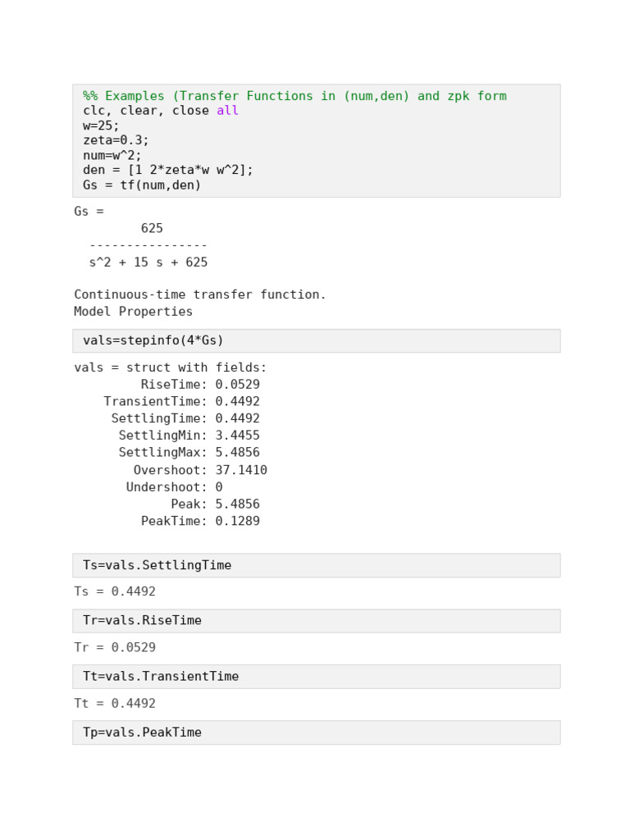The image size is (630, 840).
Task: Click the code line 'num=w^2;'
Action: pyautogui.click(x=112, y=155)
